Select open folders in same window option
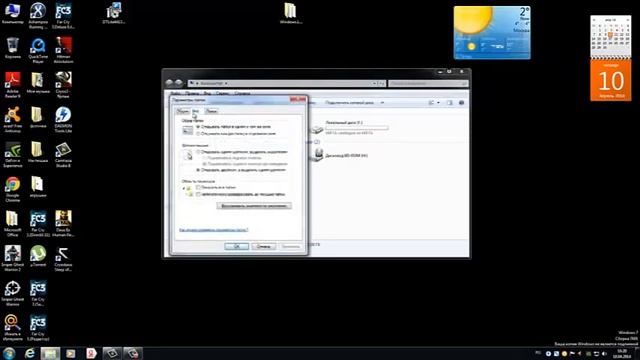Image resolution: width=640 pixels, height=360 pixels. 198,127
